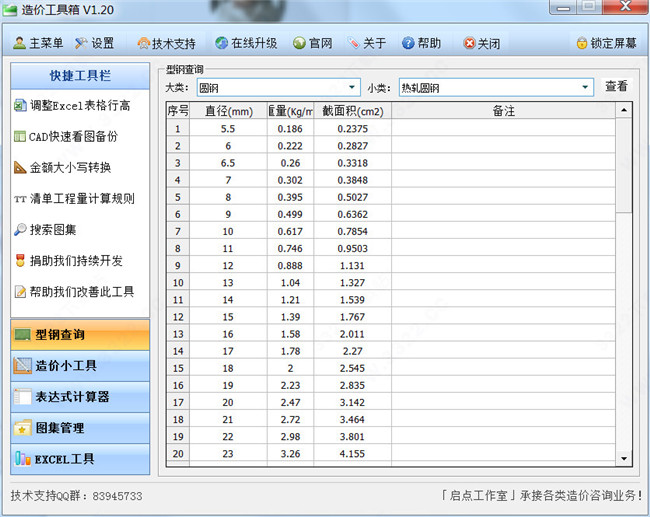This screenshot has width=650, height=517.
Task: Click the 帮助 help icon
Action: (x=408, y=43)
